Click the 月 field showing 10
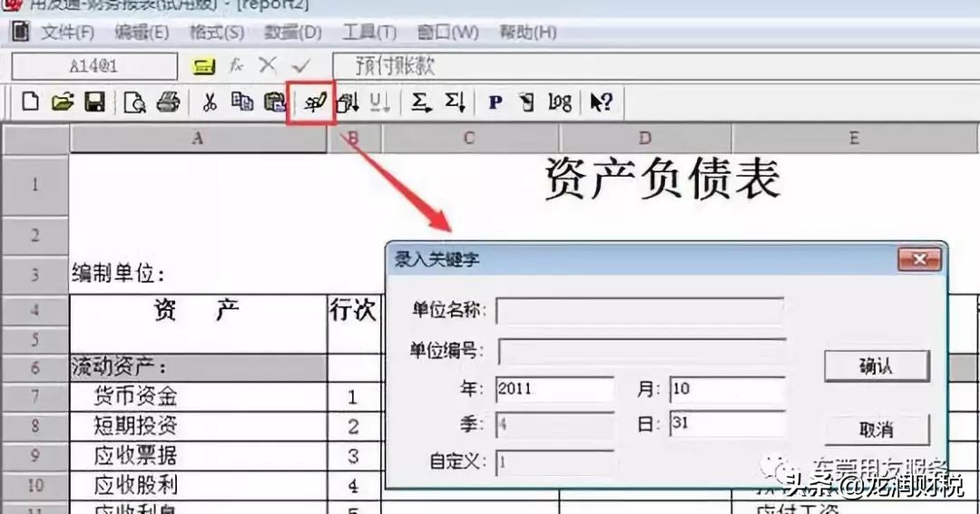 tap(727, 389)
